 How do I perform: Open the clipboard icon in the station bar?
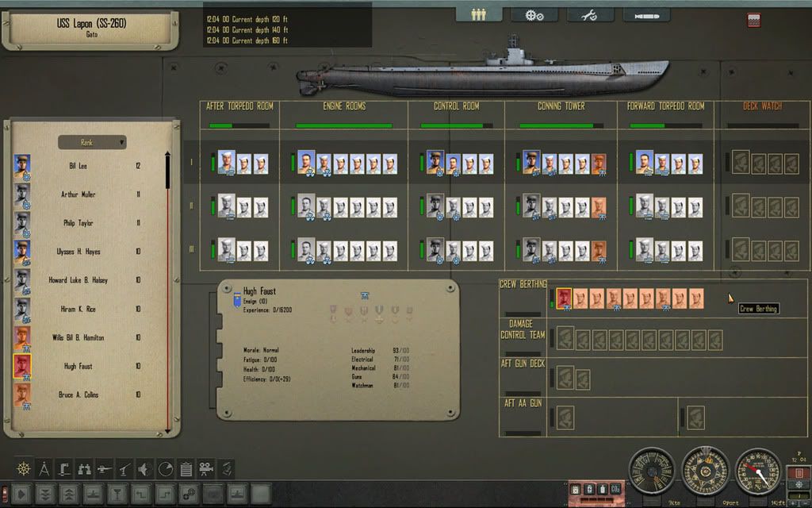186,469
